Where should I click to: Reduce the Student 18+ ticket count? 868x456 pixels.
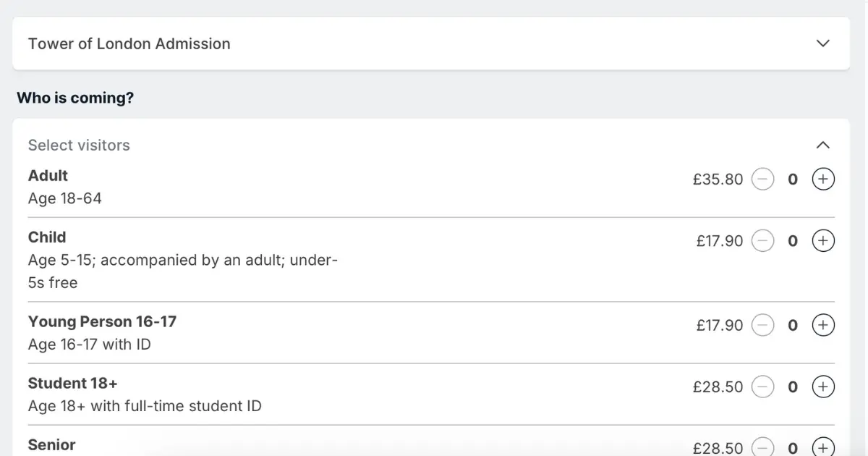[x=762, y=387]
